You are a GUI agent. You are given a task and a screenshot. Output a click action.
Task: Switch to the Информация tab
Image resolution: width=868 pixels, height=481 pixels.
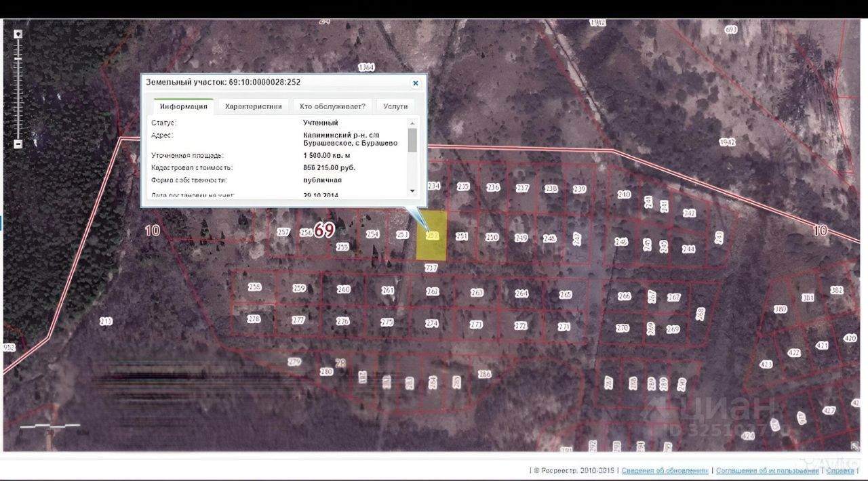point(183,106)
